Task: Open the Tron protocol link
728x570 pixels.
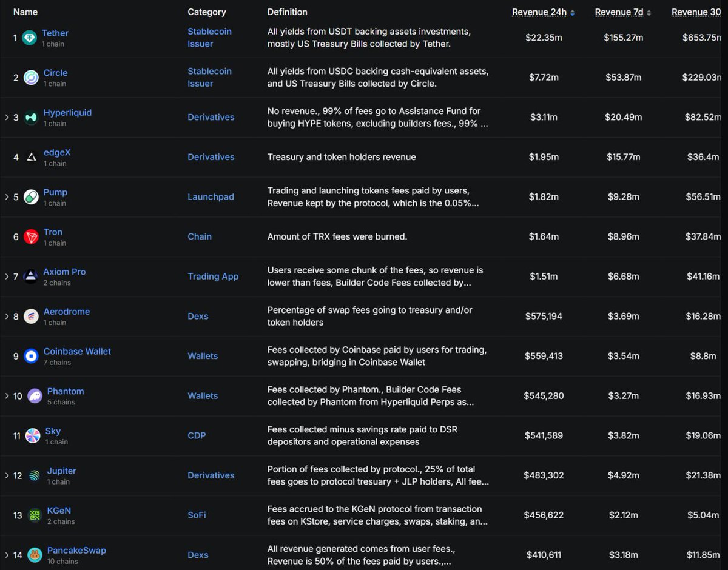Action: 53,232
